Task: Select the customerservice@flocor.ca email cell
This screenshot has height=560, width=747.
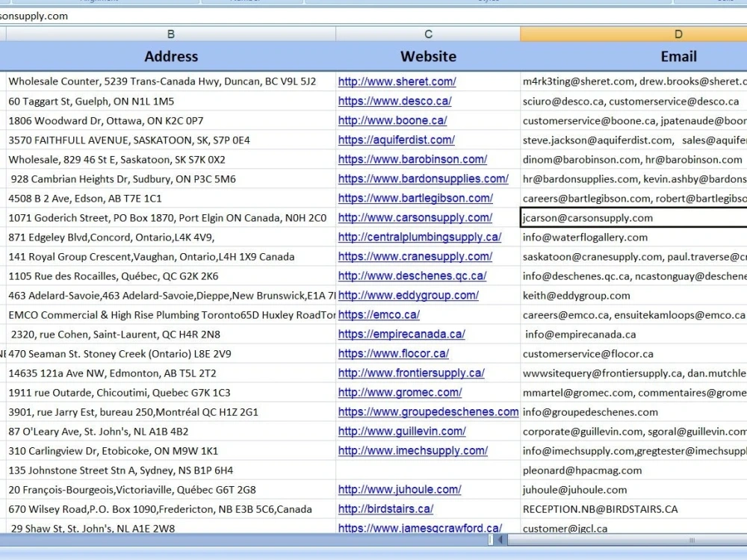Action: [x=633, y=354]
